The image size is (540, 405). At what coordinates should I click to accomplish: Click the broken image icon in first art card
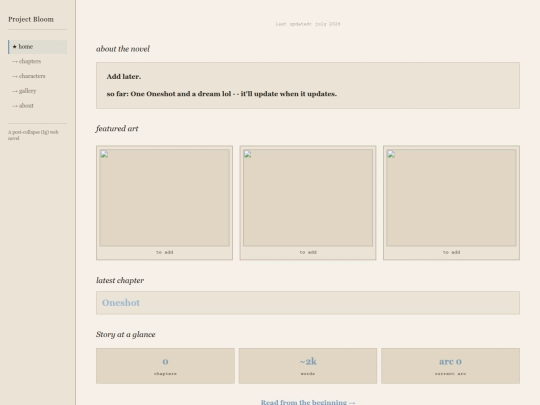(104, 154)
